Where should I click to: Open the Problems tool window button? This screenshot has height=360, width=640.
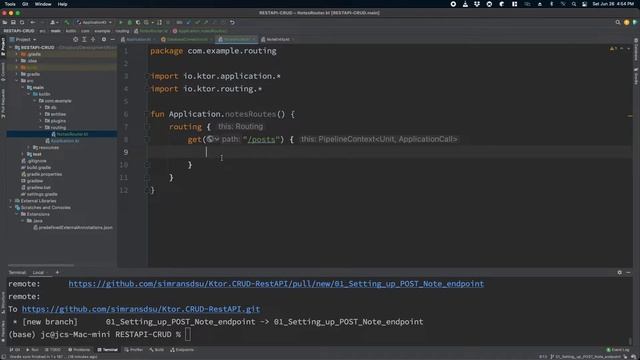[x=79, y=350]
